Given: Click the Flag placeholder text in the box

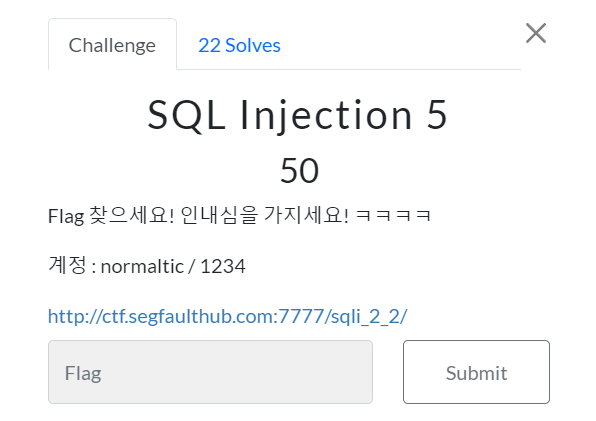Looking at the screenshot, I should point(83,373).
